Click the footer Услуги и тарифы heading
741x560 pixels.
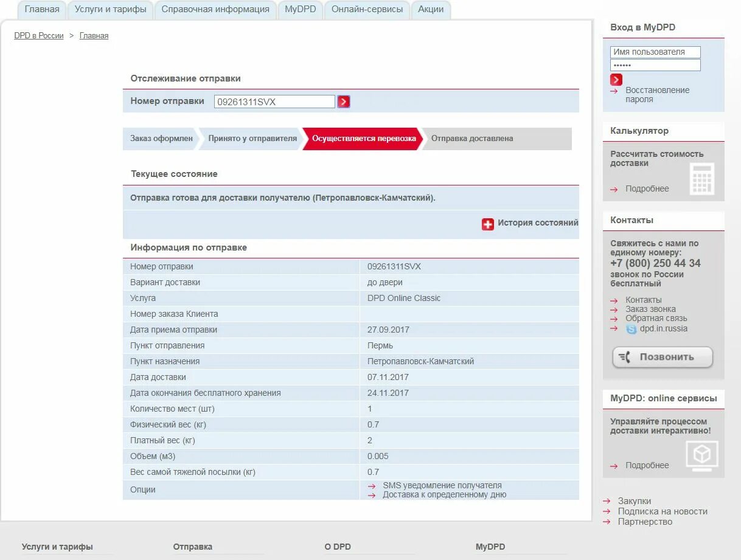pyautogui.click(x=57, y=547)
